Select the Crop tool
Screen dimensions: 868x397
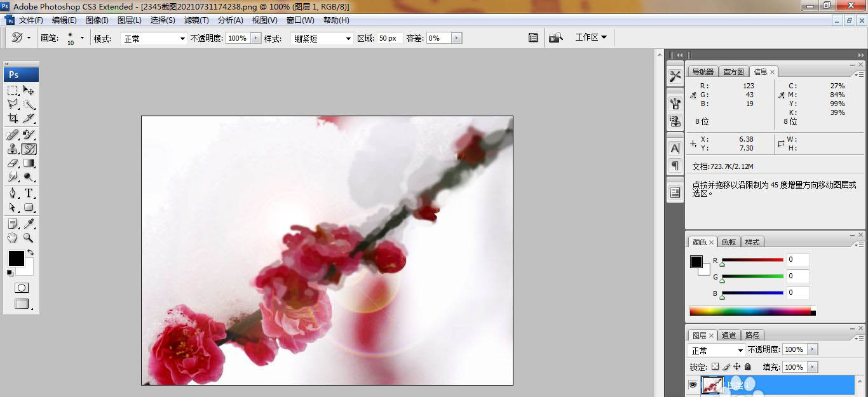click(x=13, y=118)
